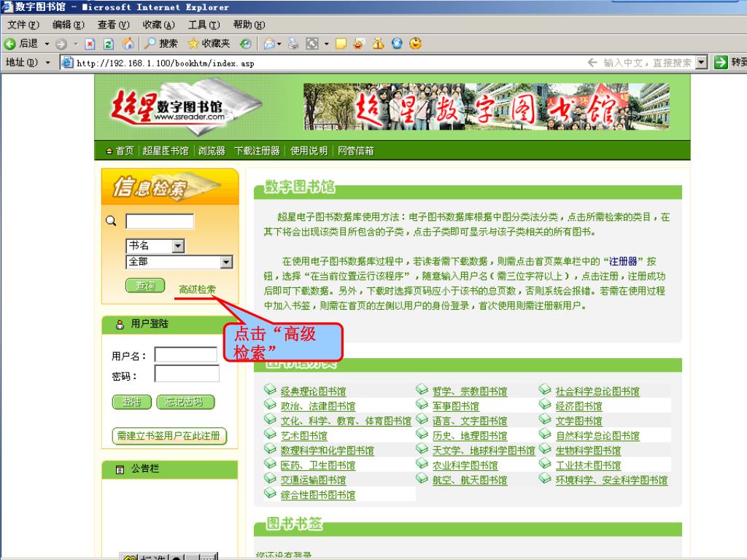Open the 工具(T) menu
Viewport: 747px width, 560px height.
click(x=204, y=25)
